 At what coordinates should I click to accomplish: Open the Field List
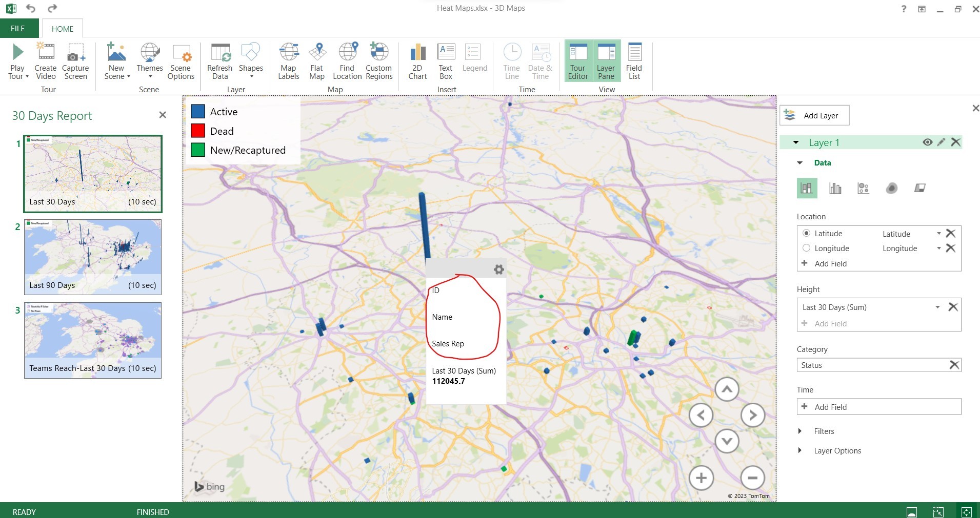pyautogui.click(x=634, y=61)
